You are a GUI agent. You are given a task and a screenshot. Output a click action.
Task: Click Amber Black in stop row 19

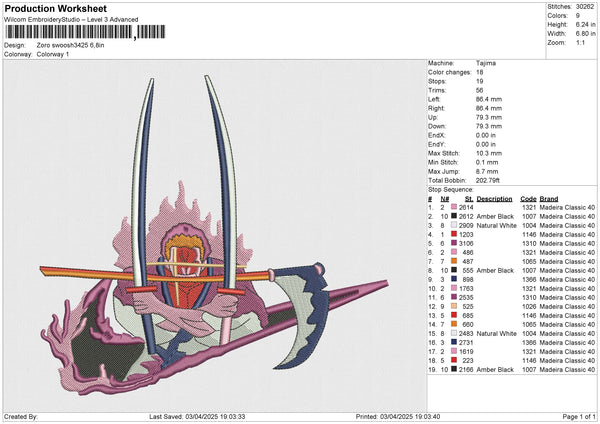(x=495, y=369)
